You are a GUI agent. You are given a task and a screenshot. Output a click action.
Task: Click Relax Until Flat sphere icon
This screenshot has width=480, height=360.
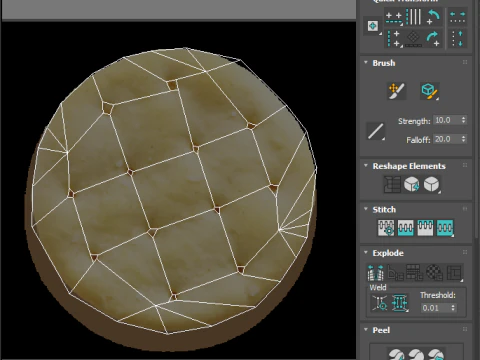click(x=412, y=184)
